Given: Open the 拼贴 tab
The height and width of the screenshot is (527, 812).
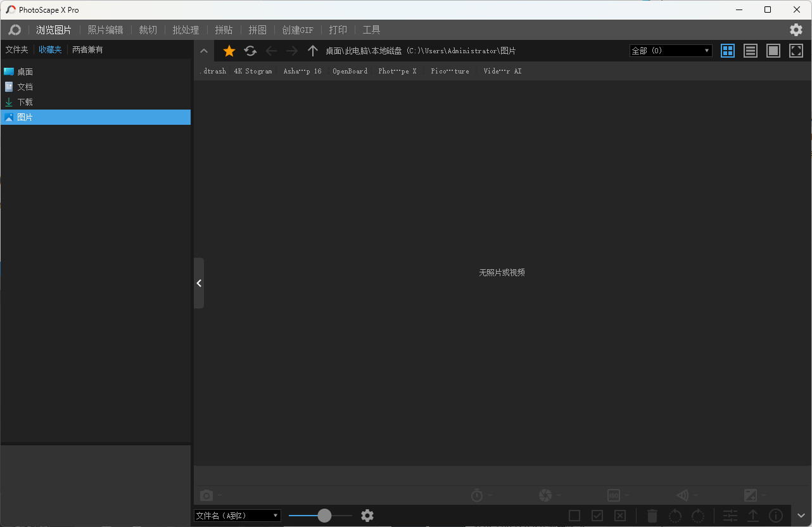Looking at the screenshot, I should 224,30.
